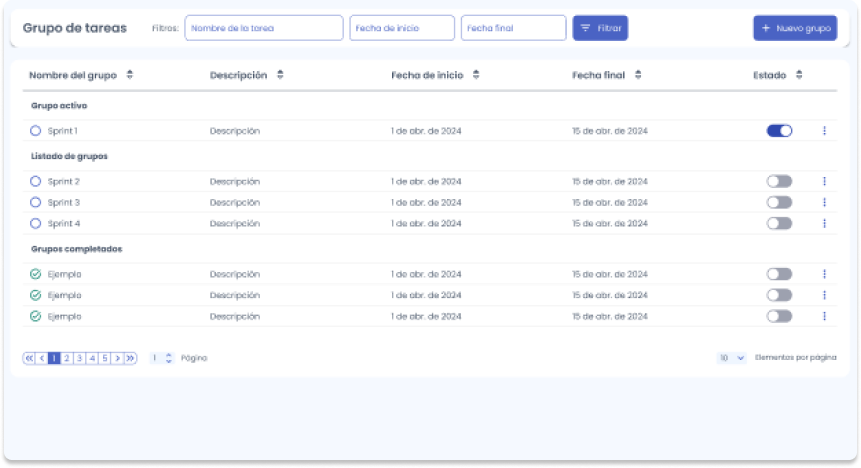
Task: Click the Sprint 4 group name
Action: pos(64,224)
